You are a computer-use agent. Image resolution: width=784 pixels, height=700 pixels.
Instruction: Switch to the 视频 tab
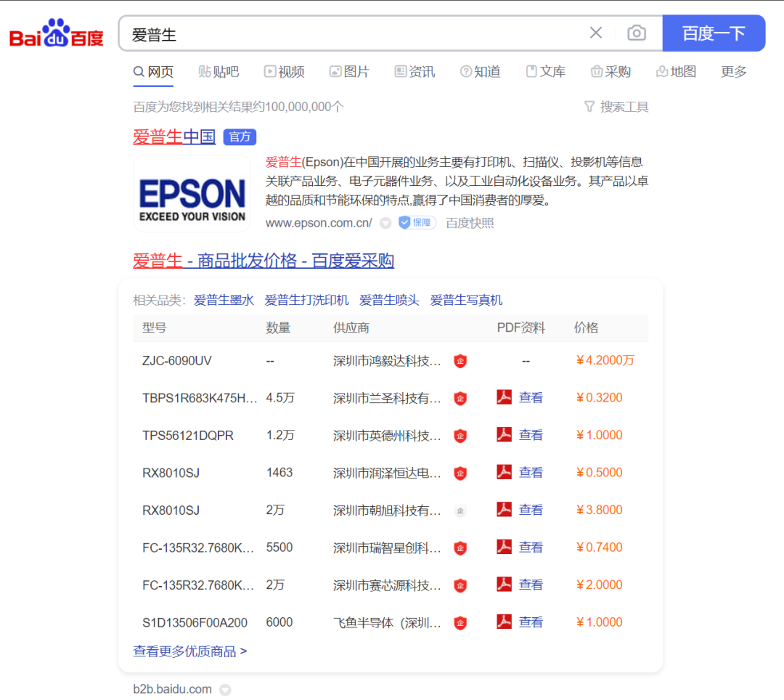(x=284, y=72)
